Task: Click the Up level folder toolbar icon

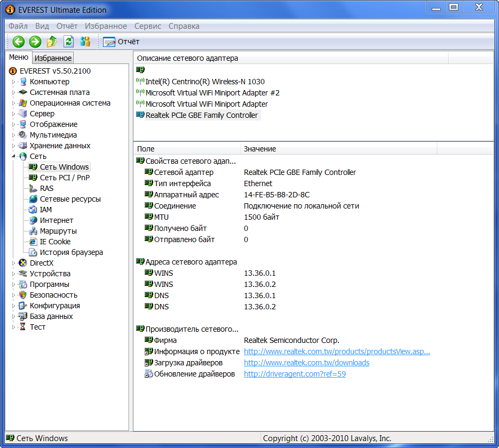Action: [52, 42]
